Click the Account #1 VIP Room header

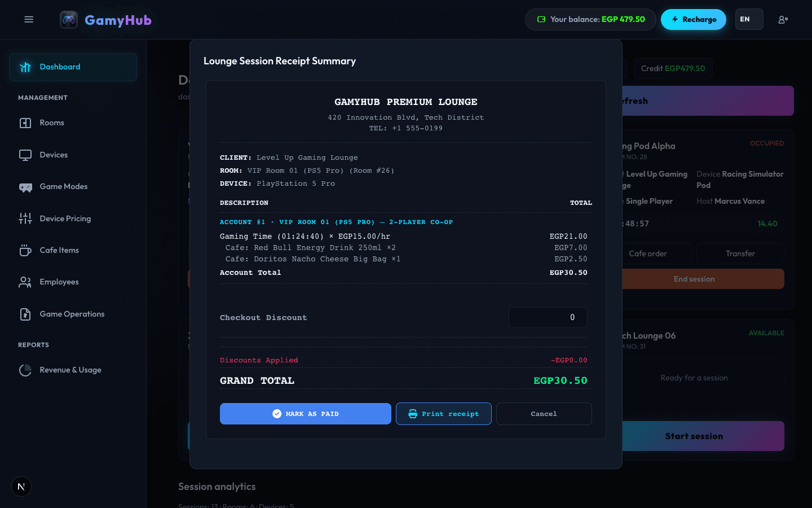click(x=336, y=222)
